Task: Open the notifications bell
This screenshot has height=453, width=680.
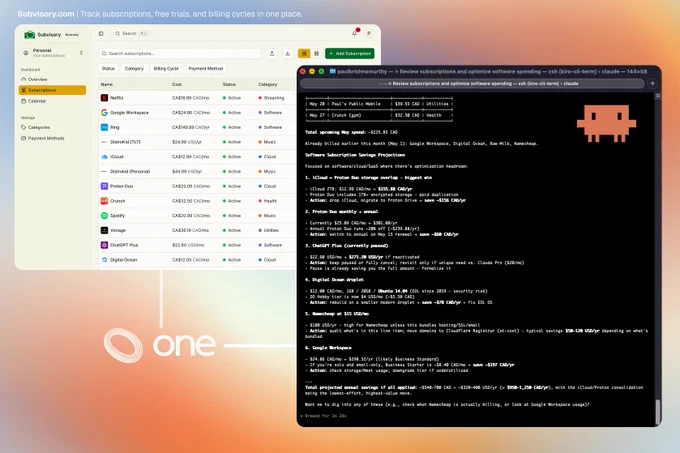Action: coord(355,33)
